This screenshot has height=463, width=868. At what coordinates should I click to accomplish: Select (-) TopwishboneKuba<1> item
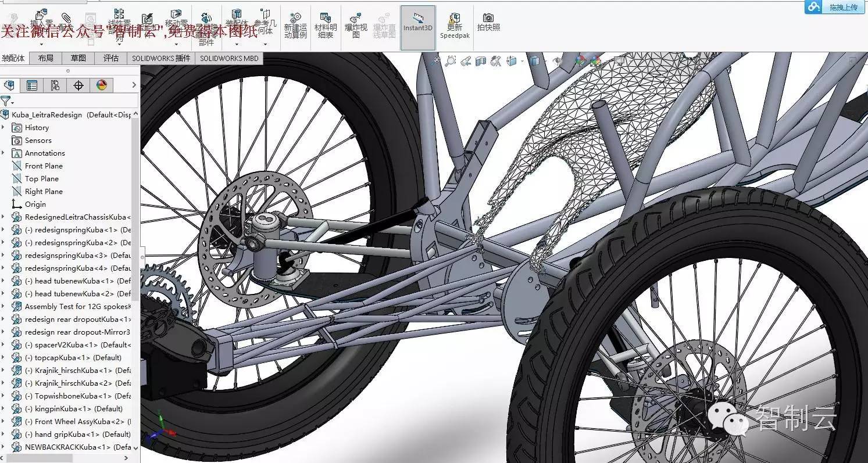pos(78,396)
